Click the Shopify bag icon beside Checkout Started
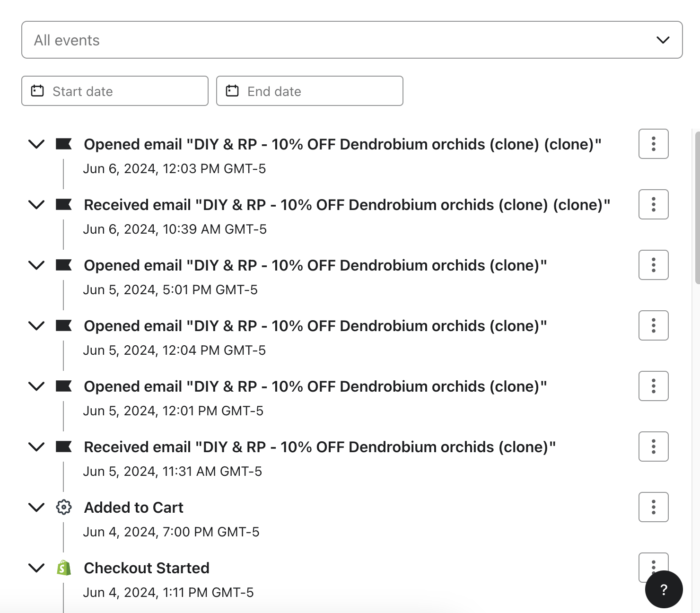The height and width of the screenshot is (613, 700). [64, 568]
